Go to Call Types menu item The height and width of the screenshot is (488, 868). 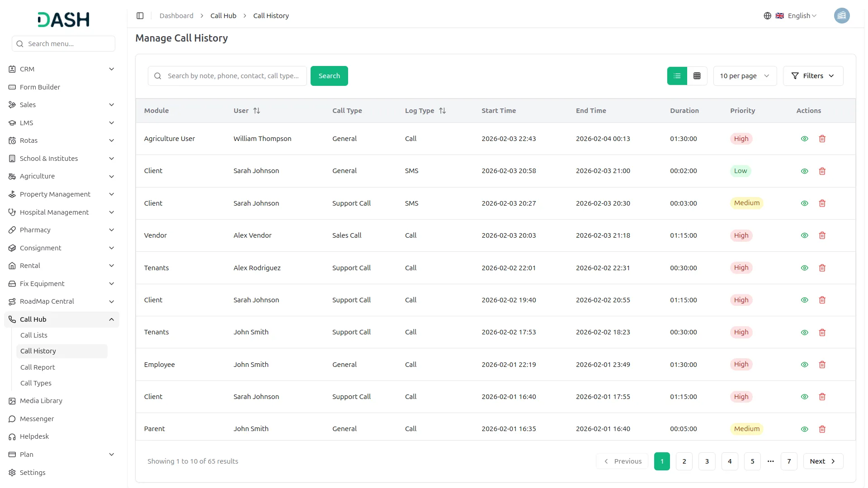[x=36, y=383]
